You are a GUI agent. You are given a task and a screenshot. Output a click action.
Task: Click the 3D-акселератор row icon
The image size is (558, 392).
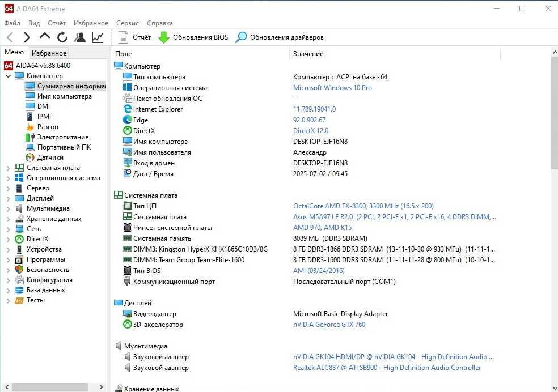point(128,324)
